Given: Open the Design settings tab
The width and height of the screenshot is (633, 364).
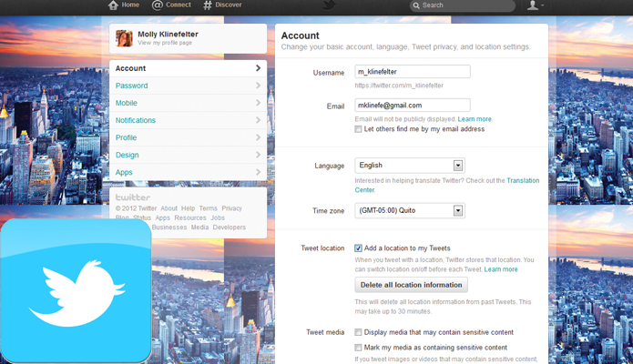Looking at the screenshot, I should [x=189, y=155].
